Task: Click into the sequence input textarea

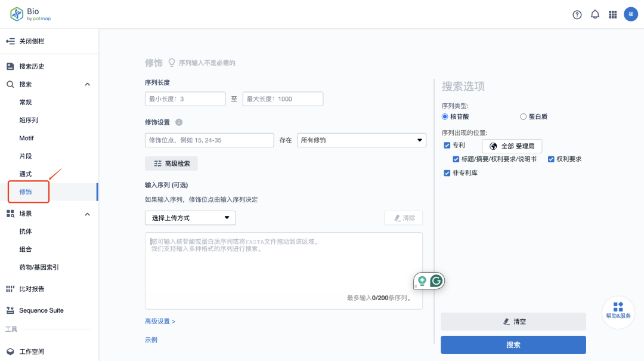Action: 284,271
